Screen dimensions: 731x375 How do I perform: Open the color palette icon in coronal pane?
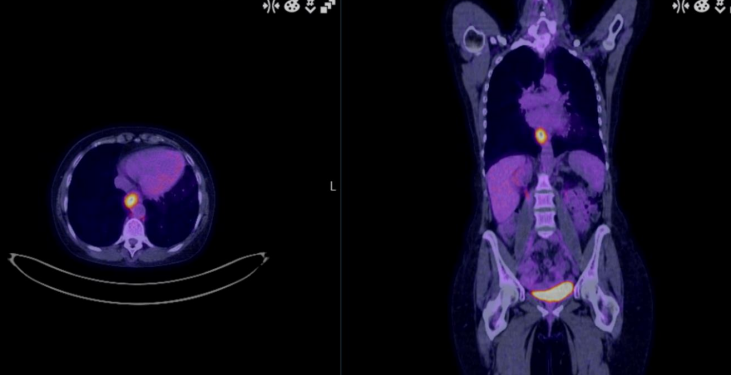click(701, 7)
